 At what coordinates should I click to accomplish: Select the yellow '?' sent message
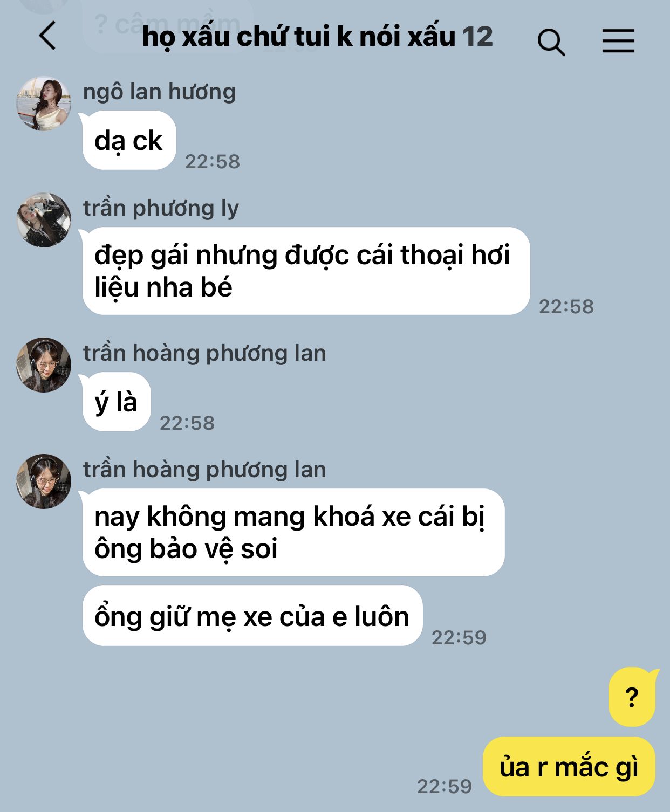(632, 697)
